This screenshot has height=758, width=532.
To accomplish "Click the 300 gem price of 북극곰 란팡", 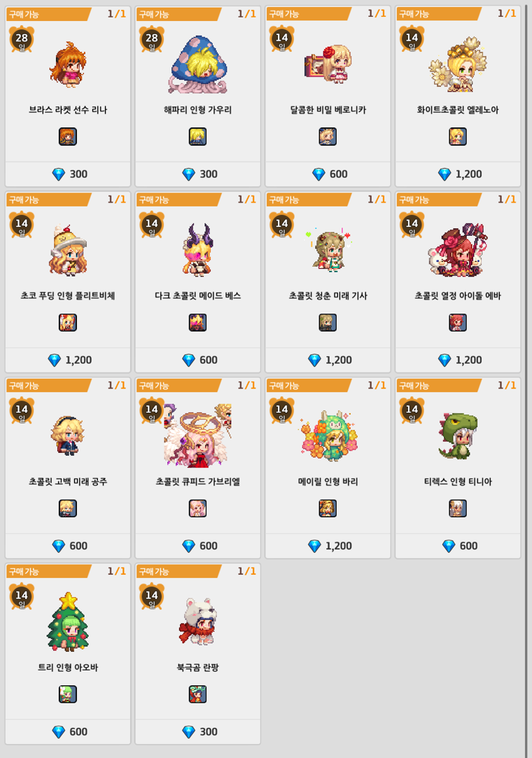I will (x=199, y=732).
